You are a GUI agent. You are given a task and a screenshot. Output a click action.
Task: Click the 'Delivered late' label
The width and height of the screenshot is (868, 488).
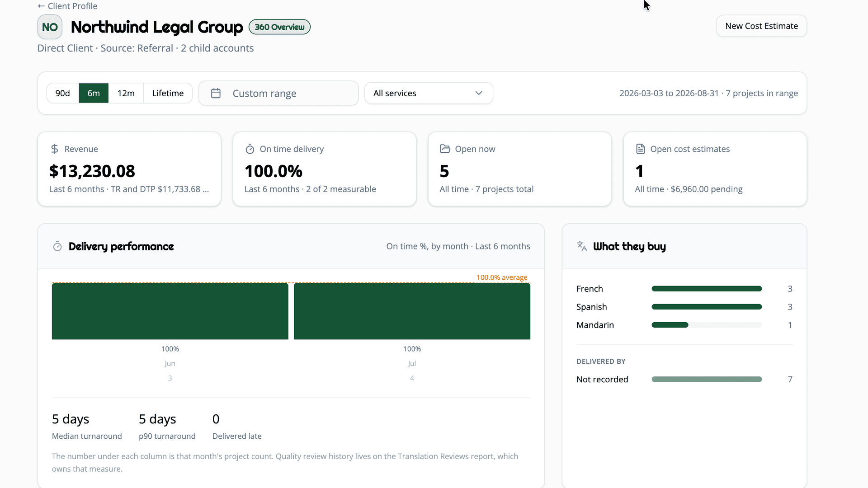[x=237, y=436]
